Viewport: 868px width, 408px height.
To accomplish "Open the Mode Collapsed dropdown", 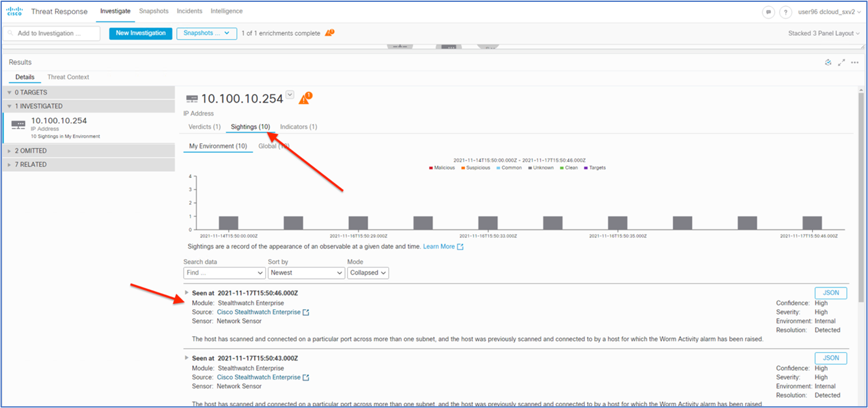I will pos(368,273).
